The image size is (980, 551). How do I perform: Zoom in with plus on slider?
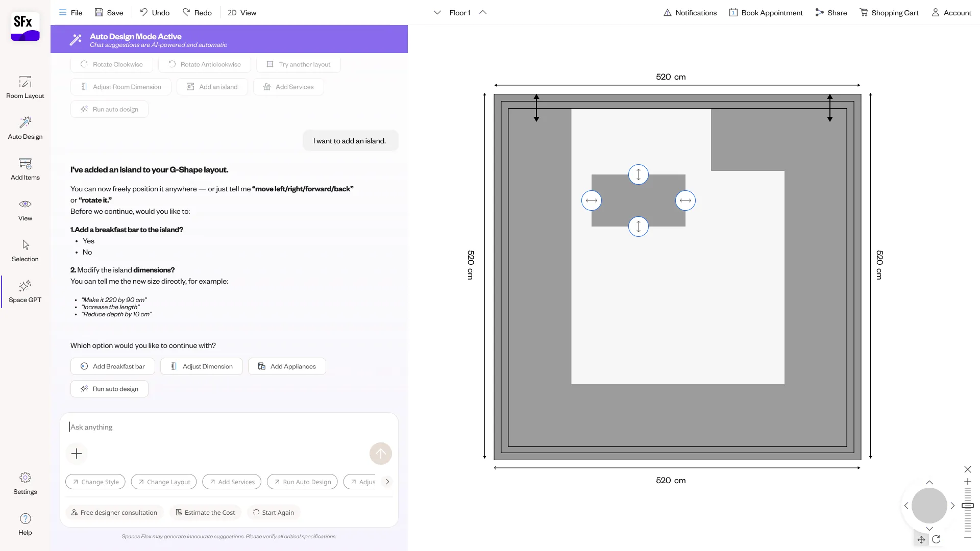pos(967,482)
